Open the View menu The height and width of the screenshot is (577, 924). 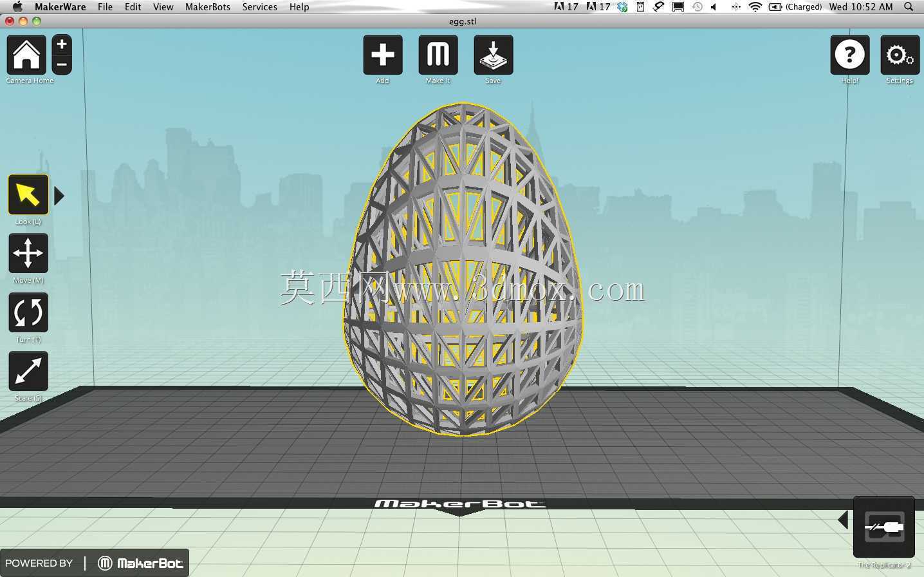tap(163, 7)
